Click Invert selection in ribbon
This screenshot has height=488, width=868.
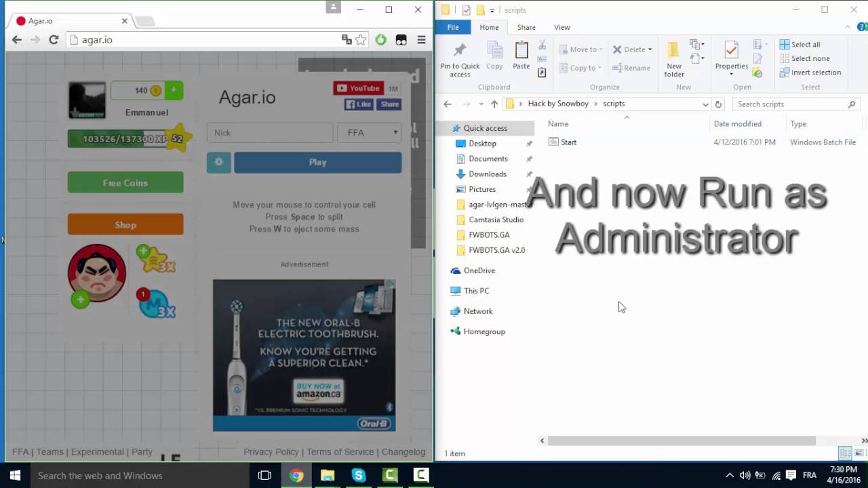click(x=810, y=73)
